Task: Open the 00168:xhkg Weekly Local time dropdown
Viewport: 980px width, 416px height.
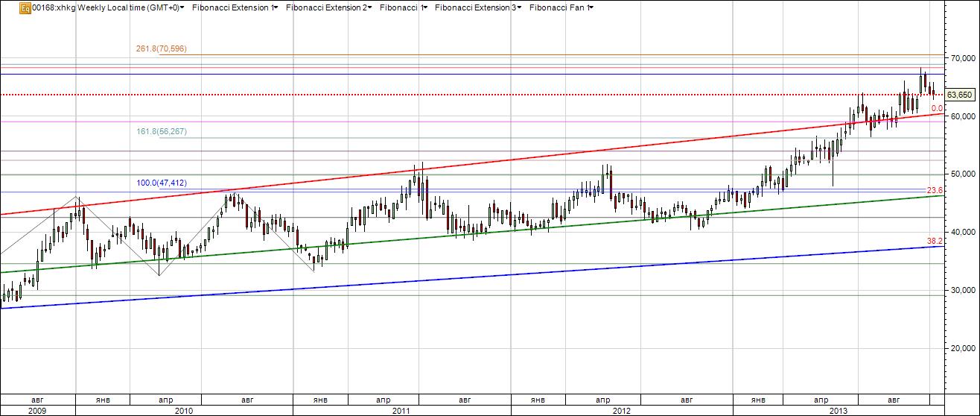Action: pyautogui.click(x=108, y=7)
